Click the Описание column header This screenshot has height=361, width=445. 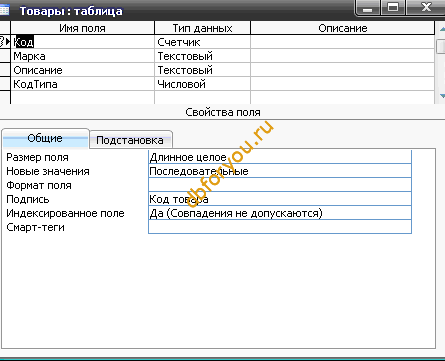click(343, 28)
